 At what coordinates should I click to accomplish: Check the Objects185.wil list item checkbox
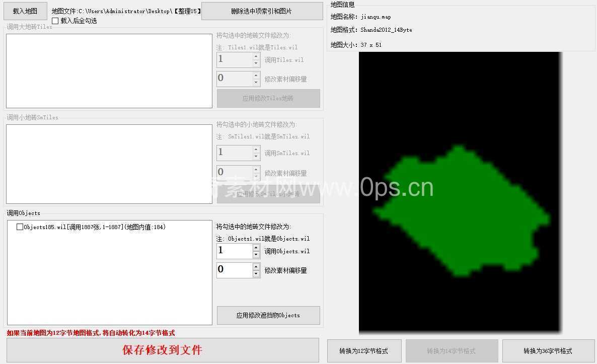[20, 227]
